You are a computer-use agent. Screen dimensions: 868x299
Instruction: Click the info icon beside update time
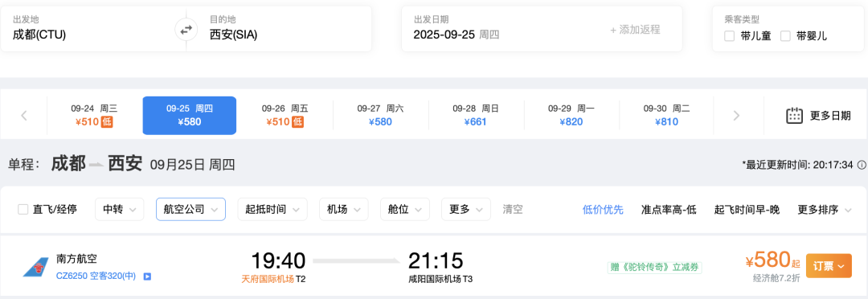[x=862, y=165]
